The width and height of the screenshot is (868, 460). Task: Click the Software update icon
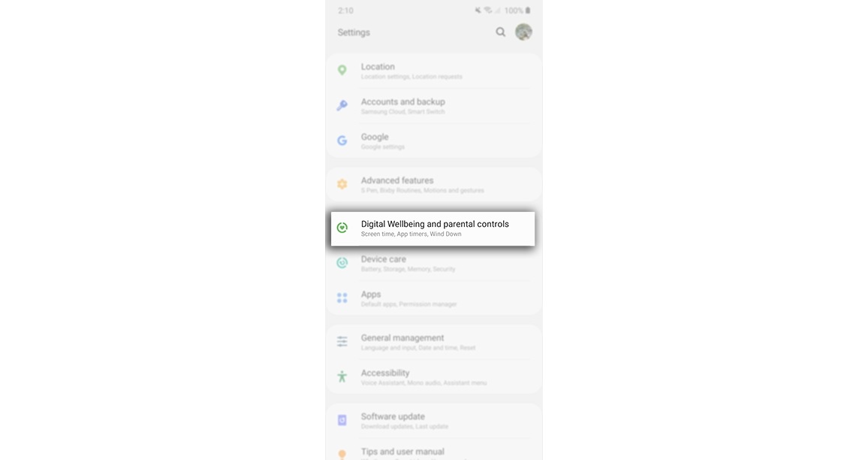[x=342, y=420]
